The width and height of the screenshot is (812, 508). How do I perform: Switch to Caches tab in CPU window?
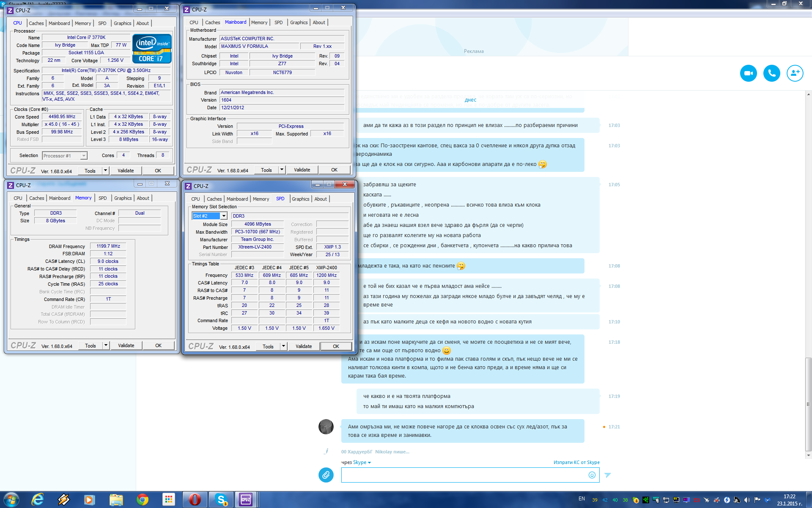coord(36,23)
